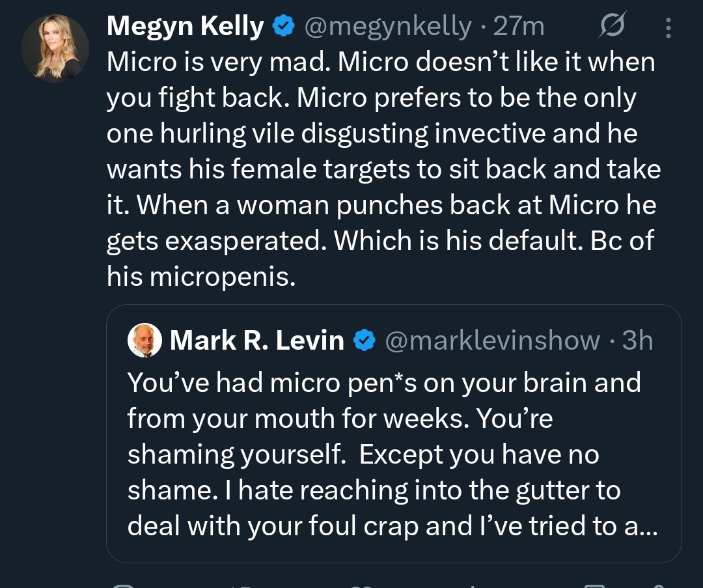
Task: Open the post via the 27m timestamp
Action: (519, 27)
